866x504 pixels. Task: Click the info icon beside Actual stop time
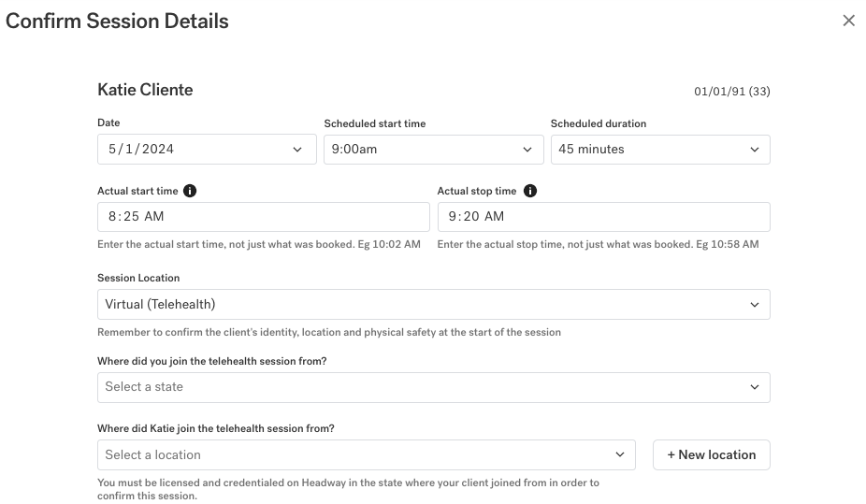[530, 191]
